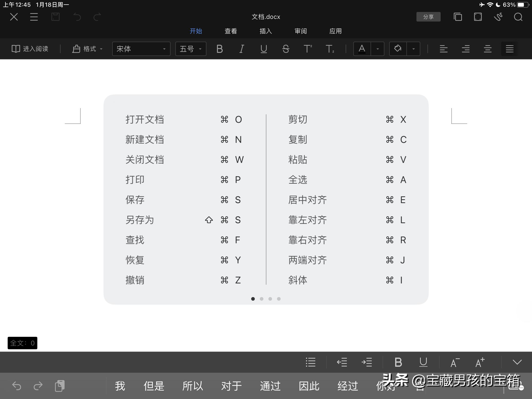The width and height of the screenshot is (532, 399).
Task: Open the clipboard icon in bottom toolbar
Action: pos(60,386)
